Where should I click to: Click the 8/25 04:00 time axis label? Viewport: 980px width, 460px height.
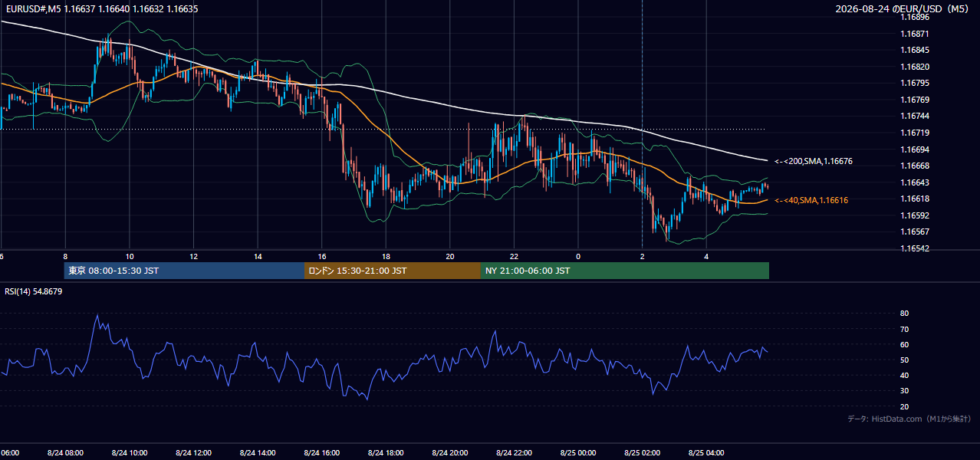[706, 452]
